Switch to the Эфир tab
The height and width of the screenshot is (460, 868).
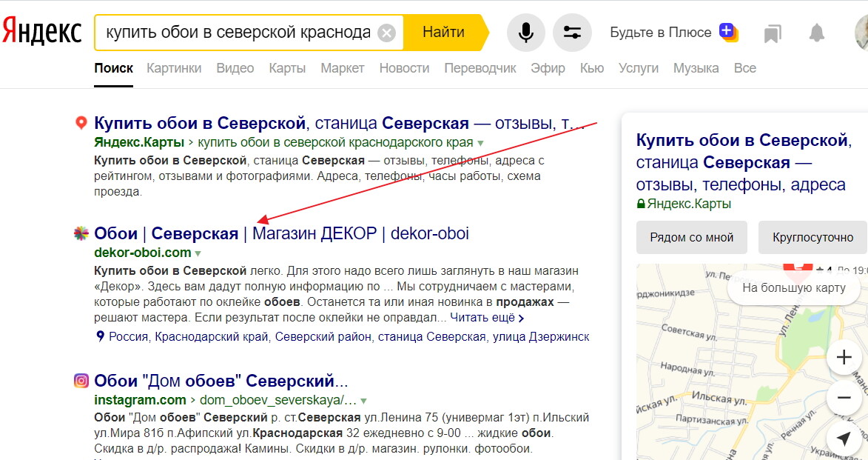click(548, 68)
